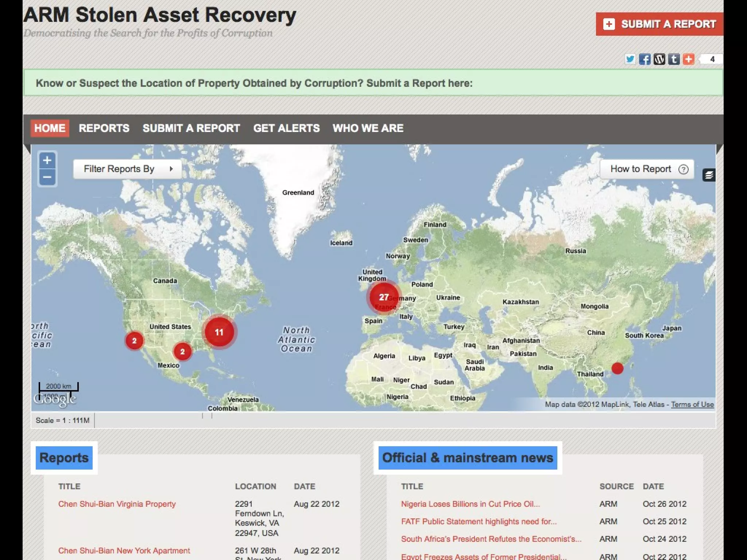The image size is (747, 560).
Task: Click the Terms of Use map link
Action: coord(692,404)
